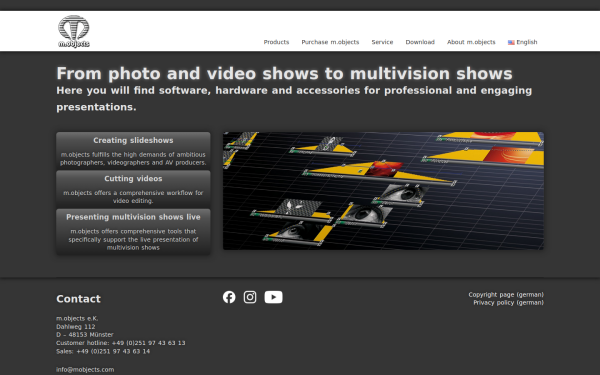Click the US flag icon

click(511, 42)
